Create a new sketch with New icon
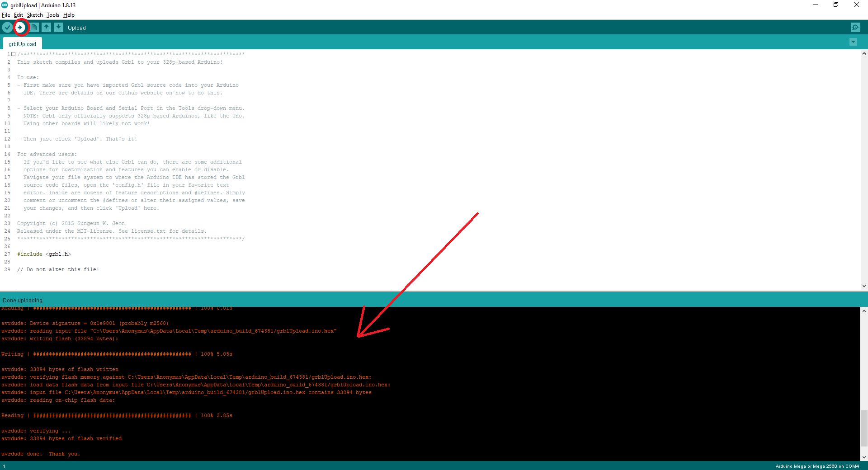Image resolution: width=868 pixels, height=470 pixels. 34,28
